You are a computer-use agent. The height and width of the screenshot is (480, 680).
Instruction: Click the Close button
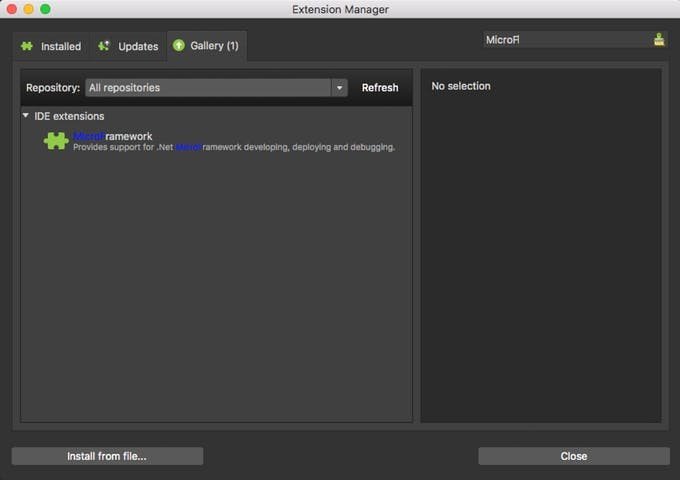point(574,456)
